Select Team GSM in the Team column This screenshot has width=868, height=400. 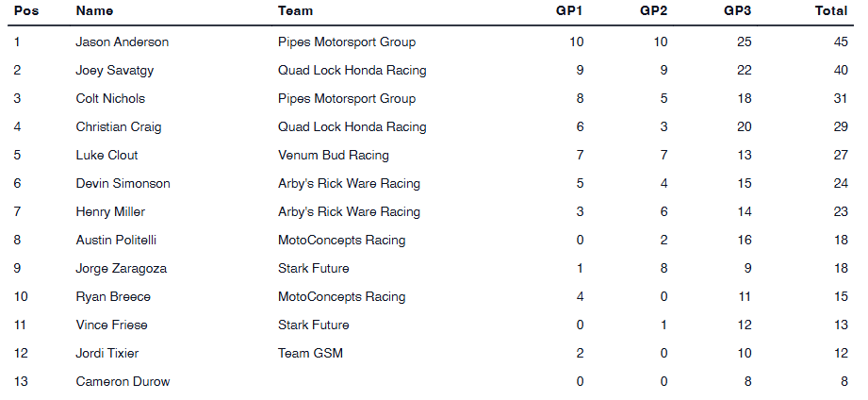pyautogui.click(x=310, y=353)
